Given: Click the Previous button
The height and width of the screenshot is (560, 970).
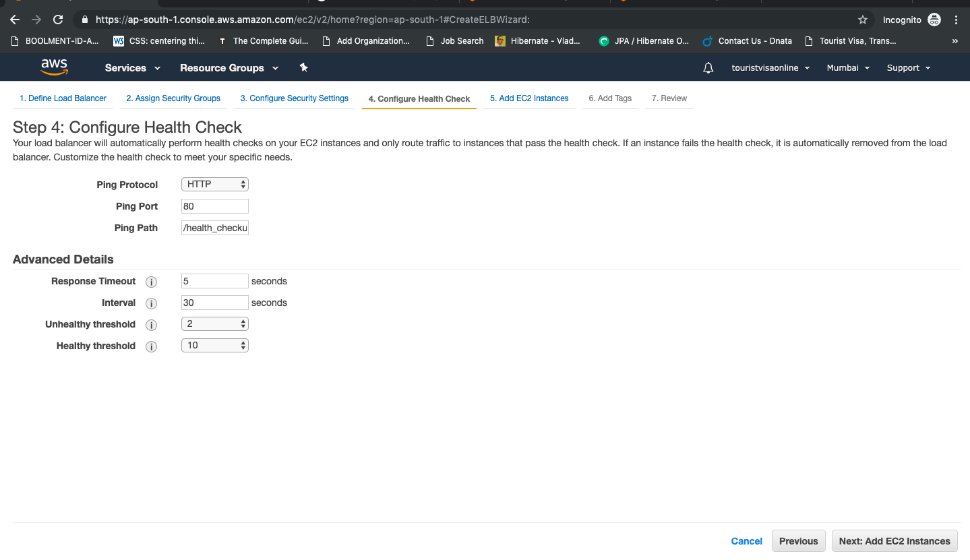Looking at the screenshot, I should [x=798, y=541].
